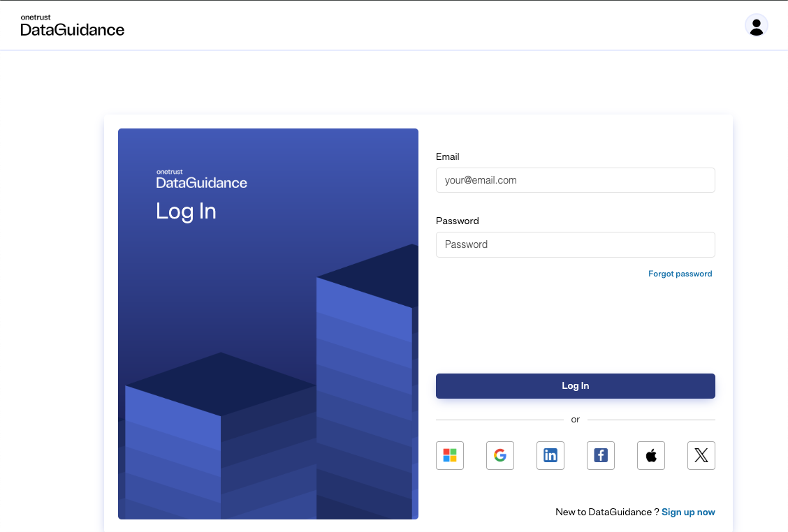Follow the Sign up now link
The width and height of the screenshot is (788, 532).
coord(688,512)
